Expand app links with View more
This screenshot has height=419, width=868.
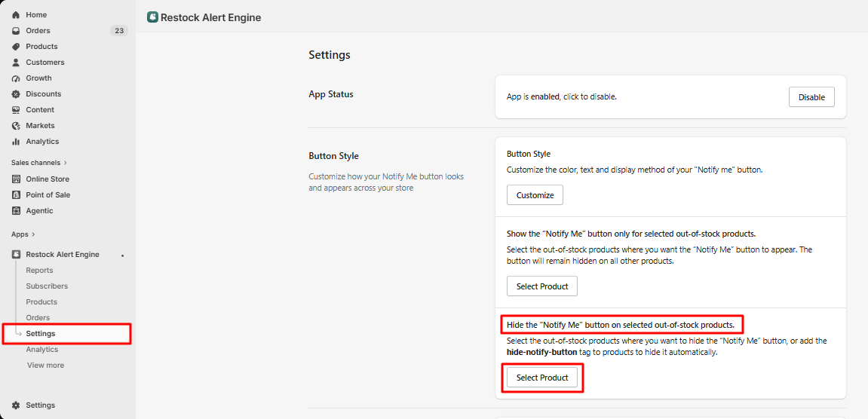[x=45, y=365]
